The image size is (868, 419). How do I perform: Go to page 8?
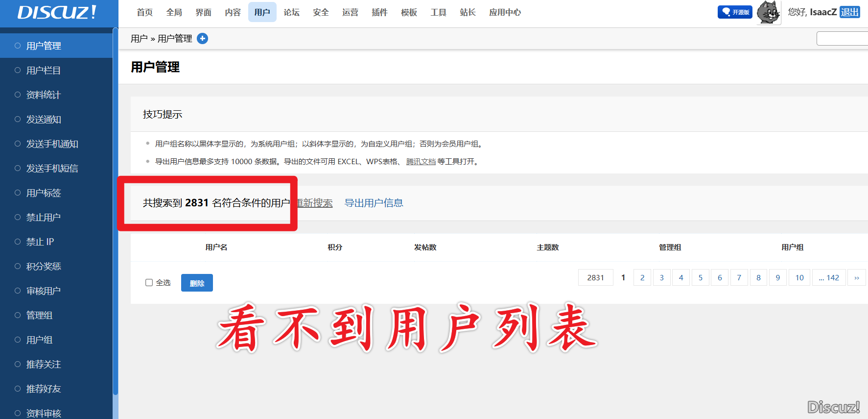click(x=758, y=277)
